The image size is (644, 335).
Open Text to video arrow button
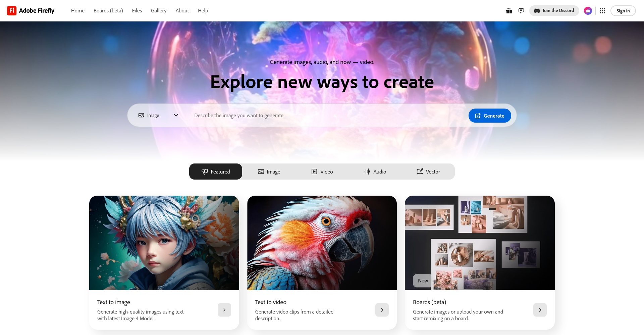click(382, 310)
